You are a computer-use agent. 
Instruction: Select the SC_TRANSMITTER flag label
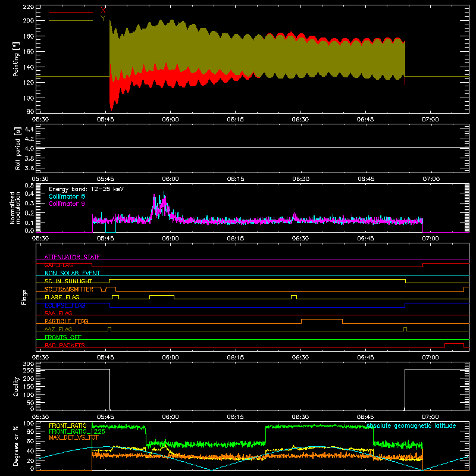click(x=68, y=289)
